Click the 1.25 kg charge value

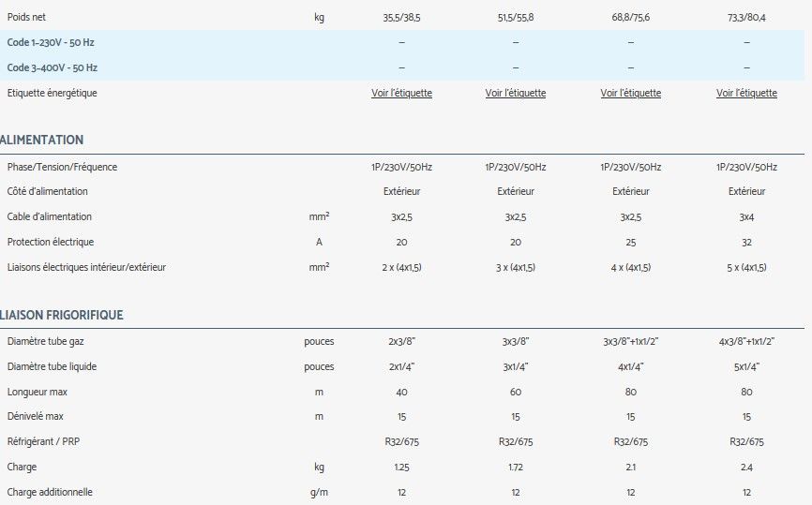tap(401, 467)
